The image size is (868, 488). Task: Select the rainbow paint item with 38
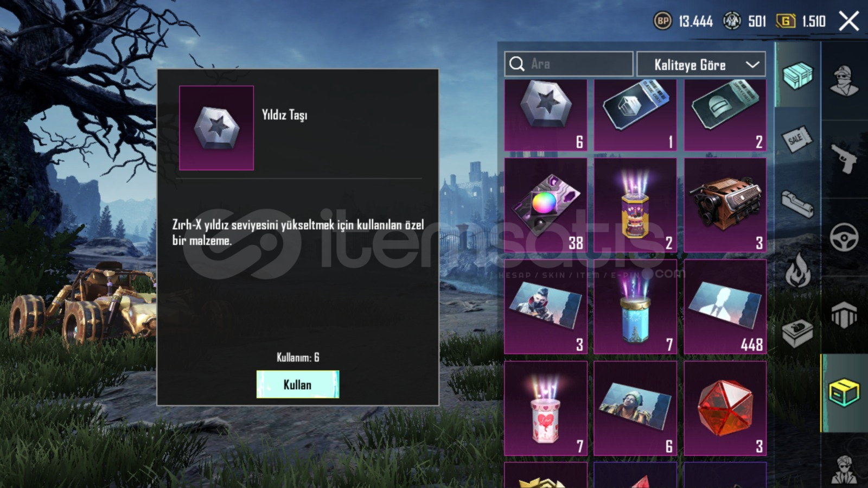click(546, 205)
